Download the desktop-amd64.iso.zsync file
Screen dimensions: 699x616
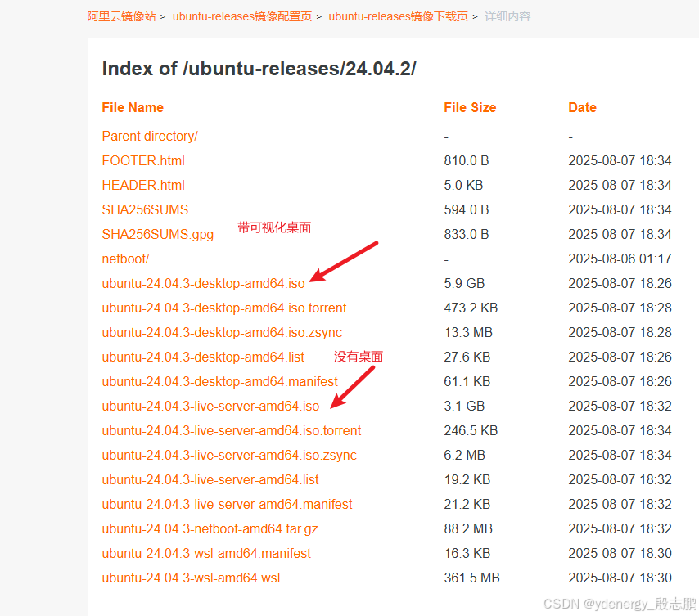[x=222, y=333]
